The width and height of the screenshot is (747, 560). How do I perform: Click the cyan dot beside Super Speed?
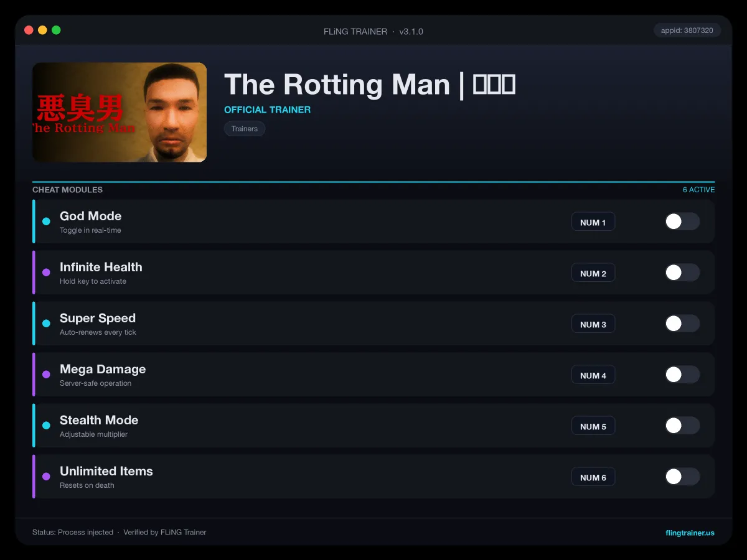[46, 324]
